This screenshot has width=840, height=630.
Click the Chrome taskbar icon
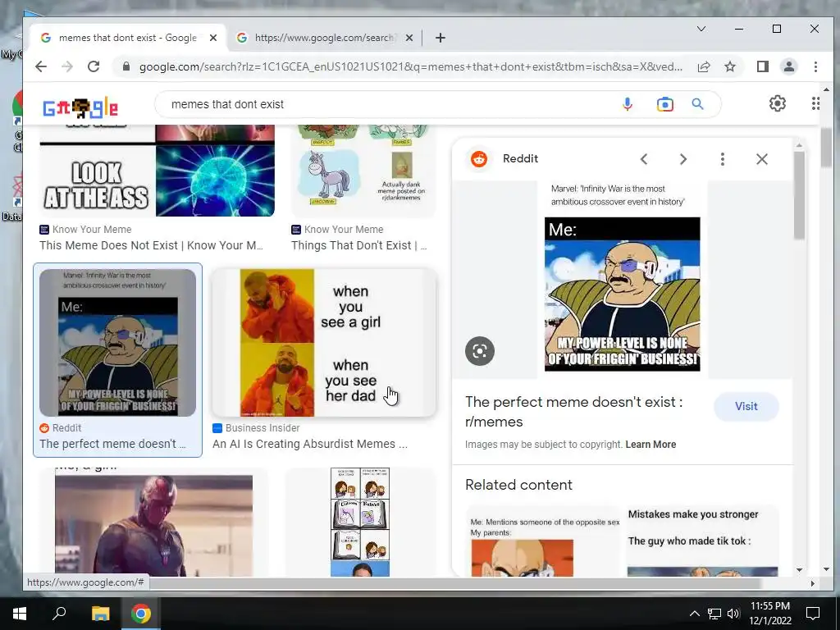[x=140, y=614]
